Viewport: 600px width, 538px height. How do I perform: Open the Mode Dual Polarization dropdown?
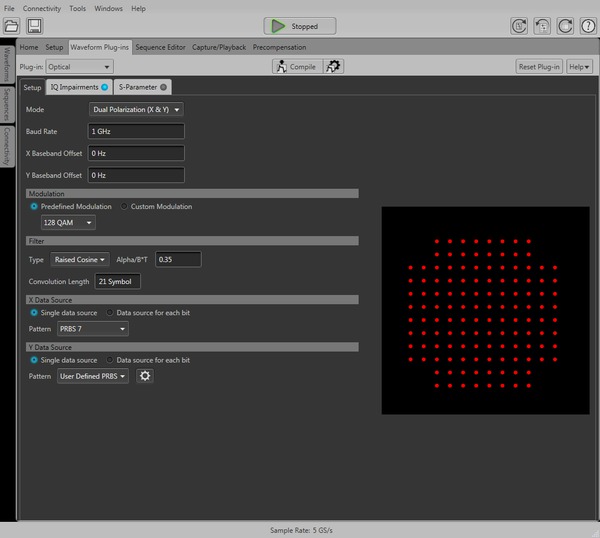pos(136,109)
